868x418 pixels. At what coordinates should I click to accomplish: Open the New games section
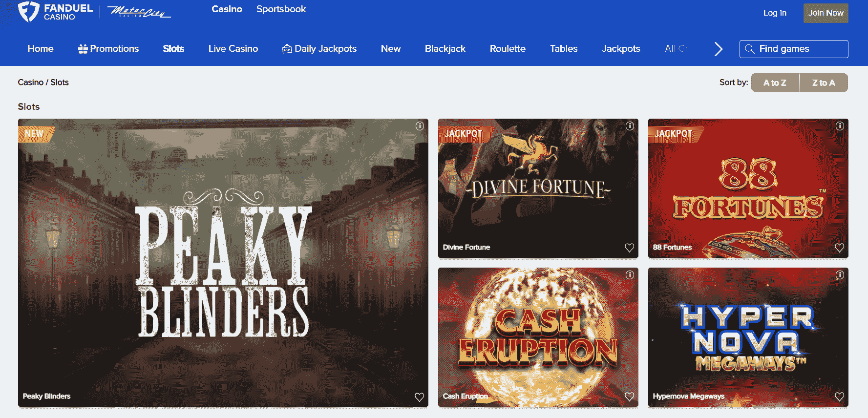point(391,49)
